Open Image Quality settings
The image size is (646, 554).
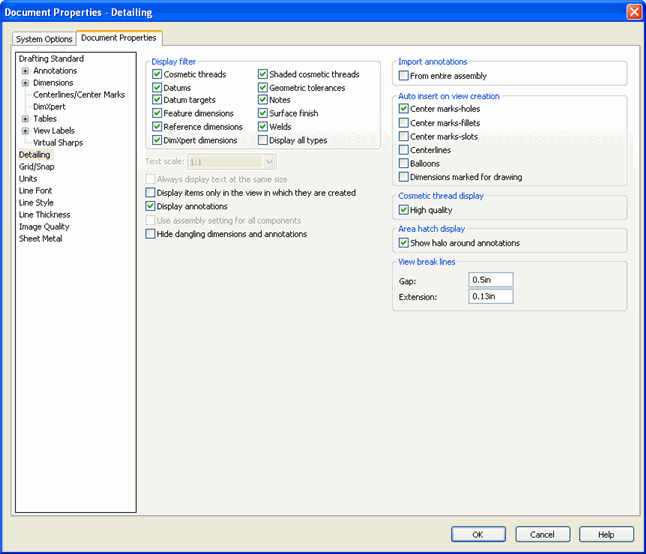coord(44,227)
